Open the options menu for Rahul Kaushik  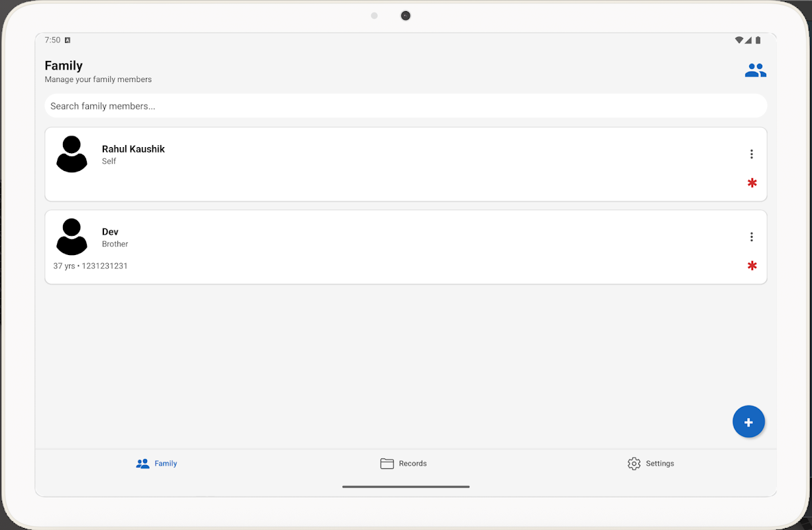(x=751, y=154)
